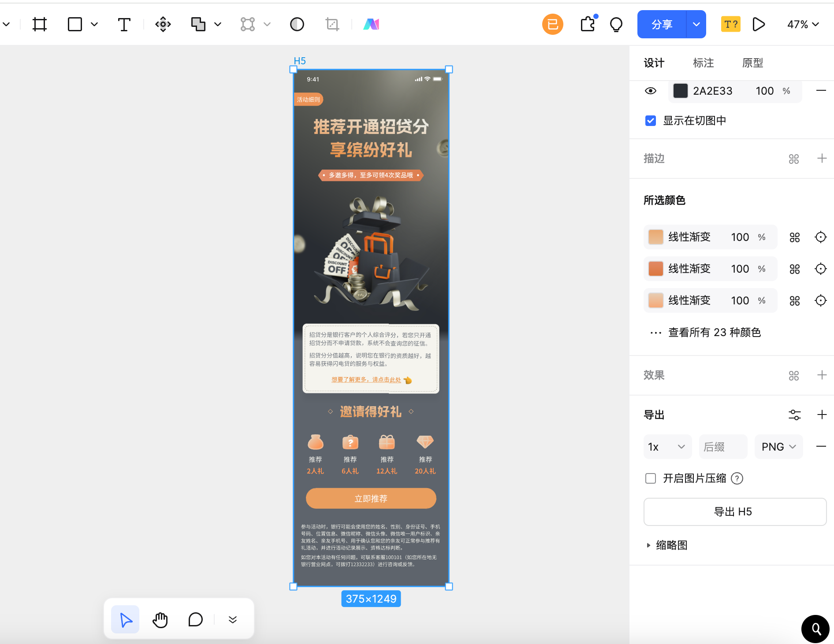Expand the boolean operations dropdown
Image resolution: width=834 pixels, height=644 pixels.
pos(218,24)
